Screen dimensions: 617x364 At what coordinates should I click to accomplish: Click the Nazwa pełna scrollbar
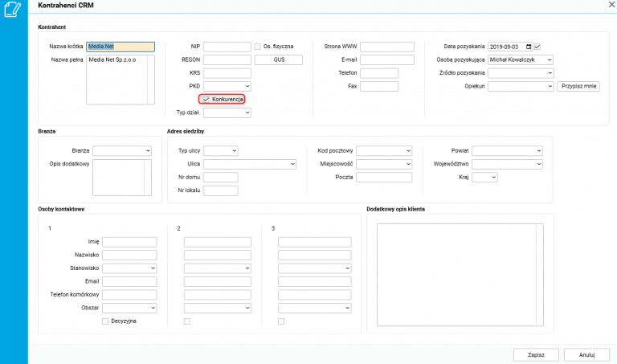click(151, 80)
